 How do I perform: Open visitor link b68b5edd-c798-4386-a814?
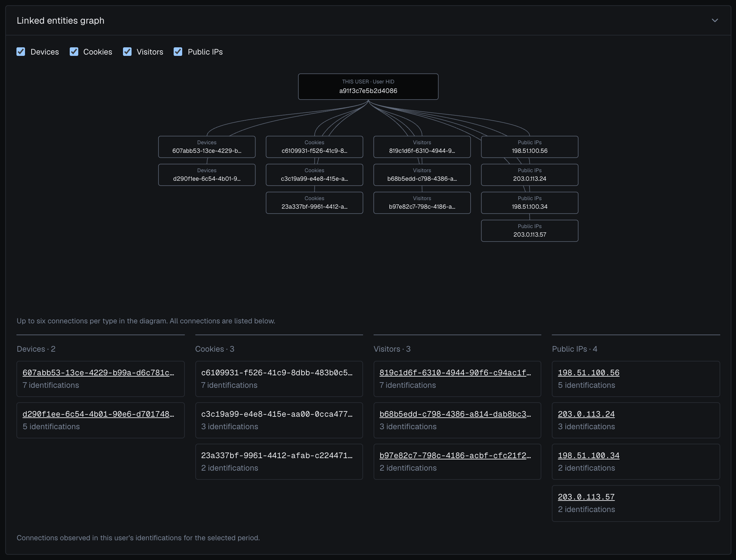pos(455,414)
